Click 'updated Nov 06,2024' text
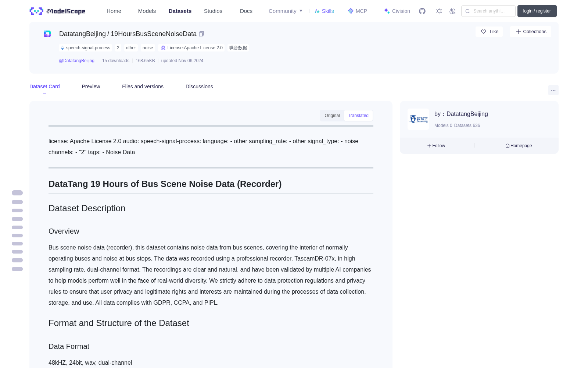588x368 pixels. [x=182, y=61]
